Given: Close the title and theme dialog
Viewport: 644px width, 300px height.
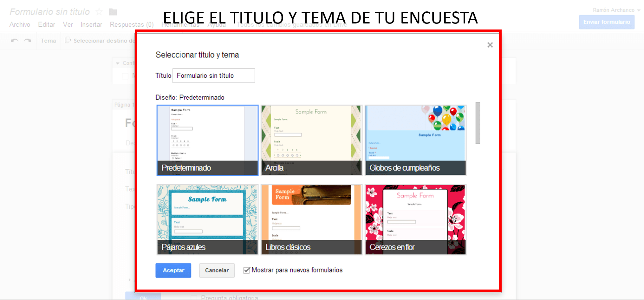Looking at the screenshot, I should pos(490,45).
